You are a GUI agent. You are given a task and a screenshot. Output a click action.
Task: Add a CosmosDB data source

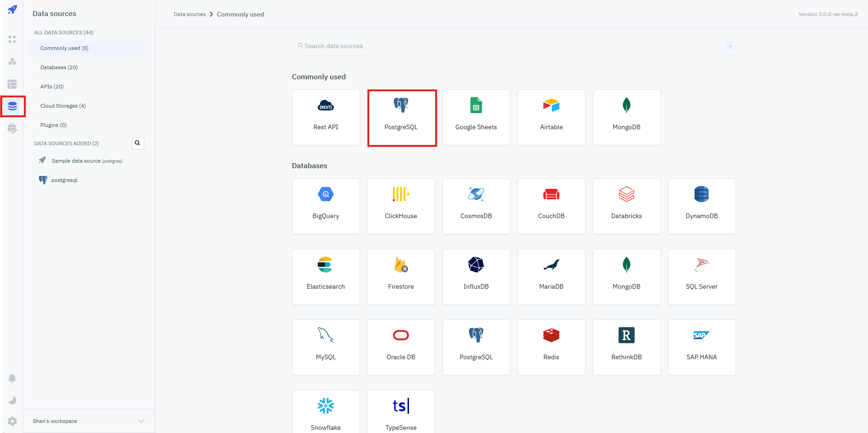476,206
